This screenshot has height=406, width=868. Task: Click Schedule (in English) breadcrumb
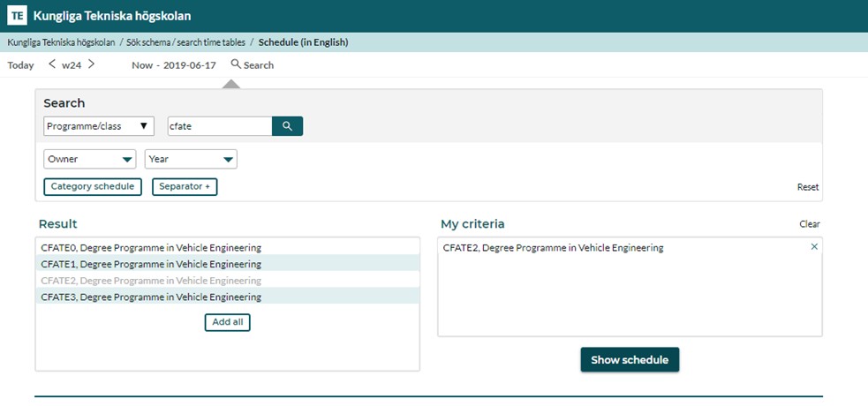[x=304, y=42]
